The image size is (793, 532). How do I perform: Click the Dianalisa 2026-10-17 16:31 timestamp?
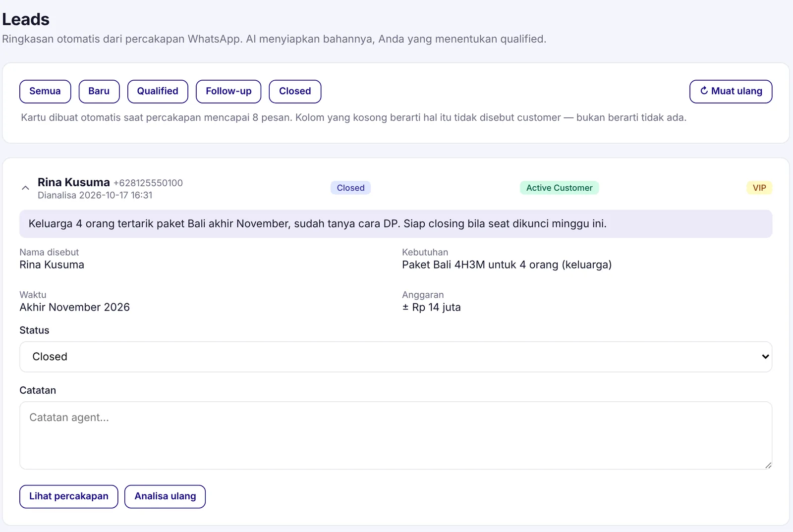pos(95,195)
